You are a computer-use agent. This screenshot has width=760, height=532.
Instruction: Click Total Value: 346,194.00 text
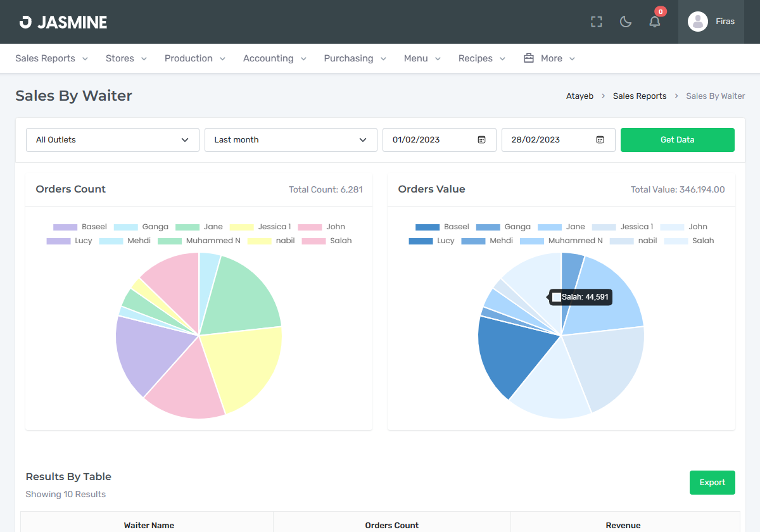click(678, 189)
